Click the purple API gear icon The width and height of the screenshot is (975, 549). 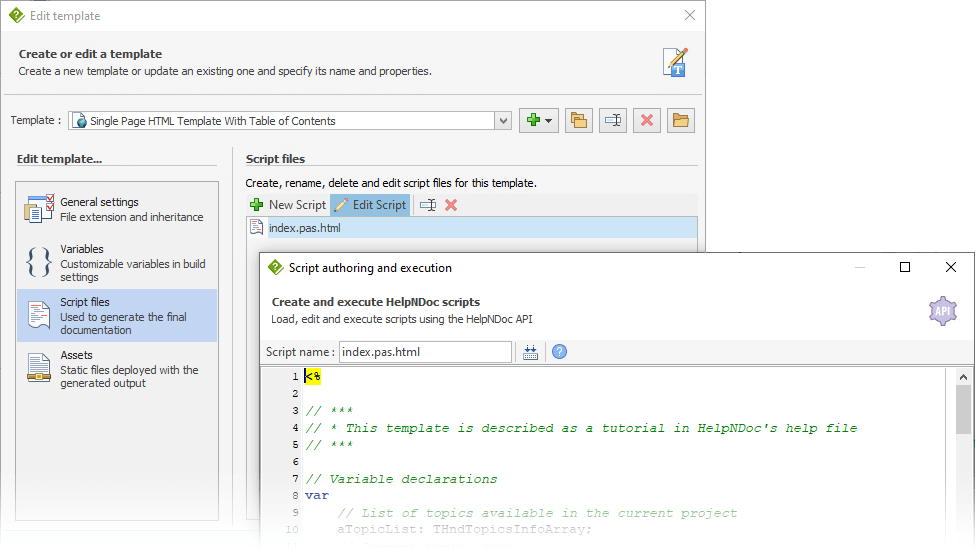pos(943,311)
